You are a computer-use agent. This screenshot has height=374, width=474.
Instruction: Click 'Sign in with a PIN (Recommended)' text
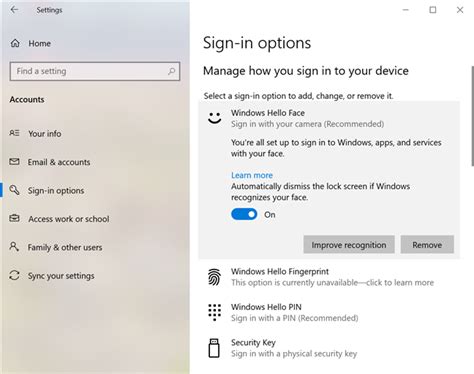click(x=295, y=318)
